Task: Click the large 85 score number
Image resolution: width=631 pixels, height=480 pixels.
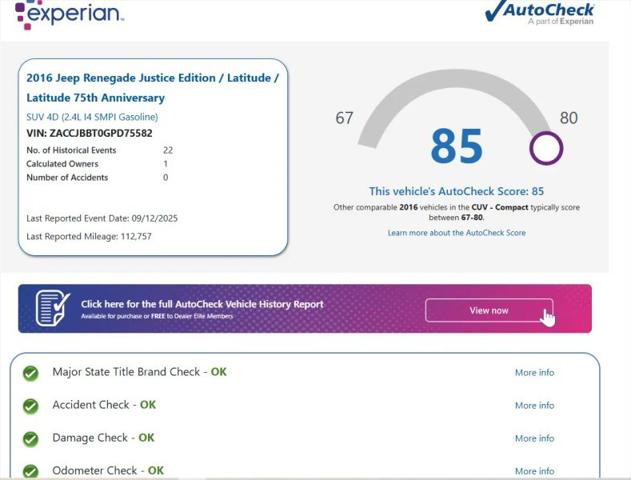Action: pos(456,146)
